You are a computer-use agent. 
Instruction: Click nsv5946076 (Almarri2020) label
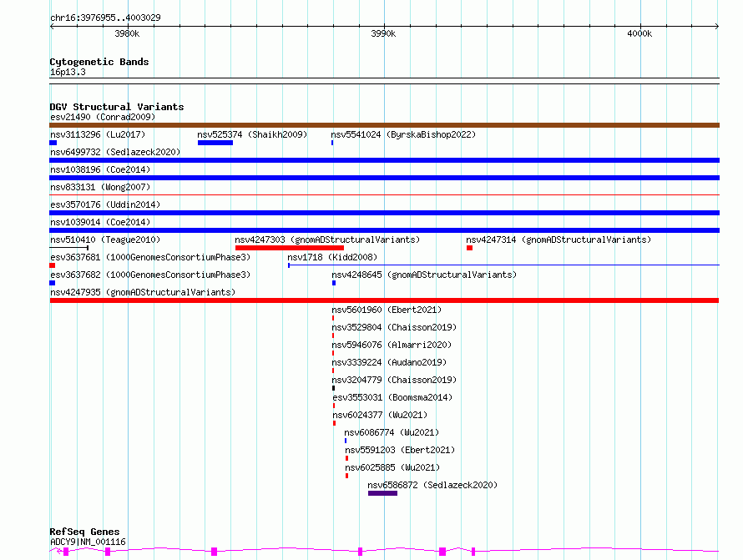click(392, 345)
